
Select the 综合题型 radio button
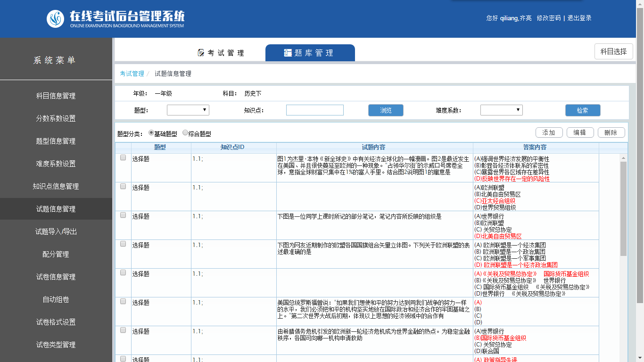[x=185, y=133]
